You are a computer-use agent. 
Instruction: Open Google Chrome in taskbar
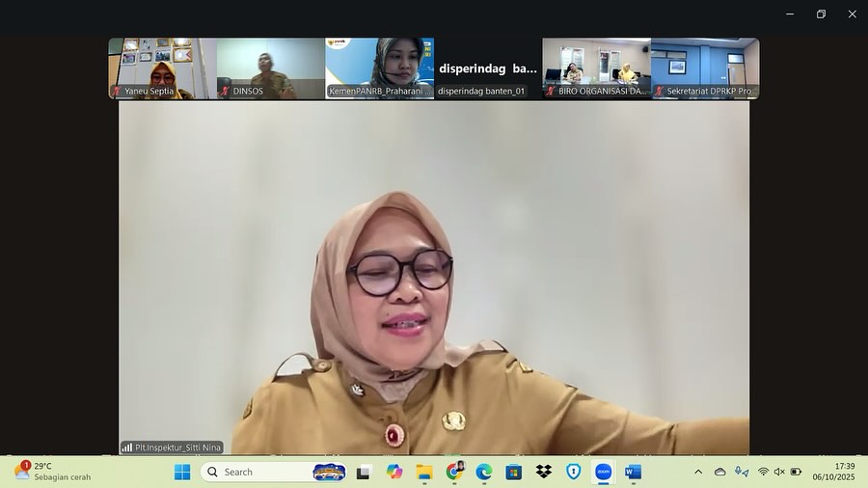454,472
